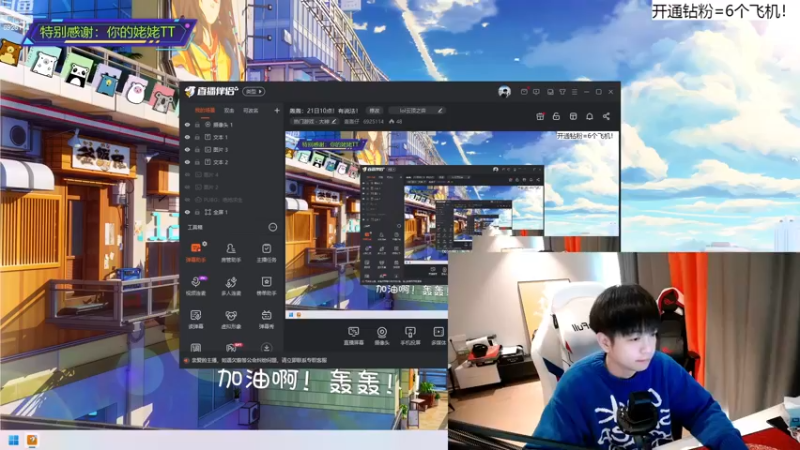The image size is (800, 450).
Task: Open the 读弹幕 tool icon
Action: (x=195, y=319)
